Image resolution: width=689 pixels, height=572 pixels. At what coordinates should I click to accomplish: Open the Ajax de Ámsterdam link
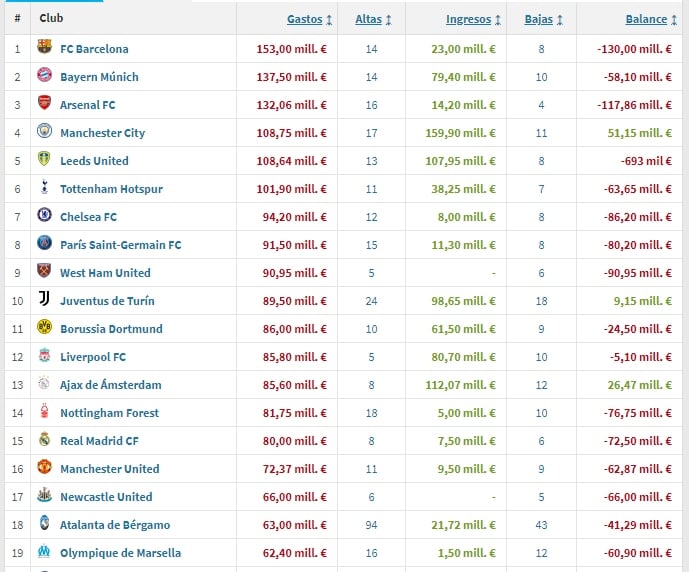(111, 385)
